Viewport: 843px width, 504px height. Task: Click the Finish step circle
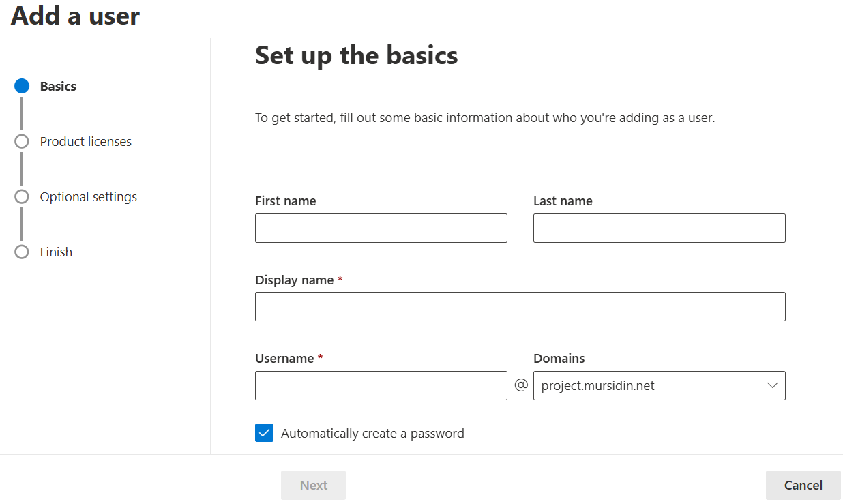point(22,252)
